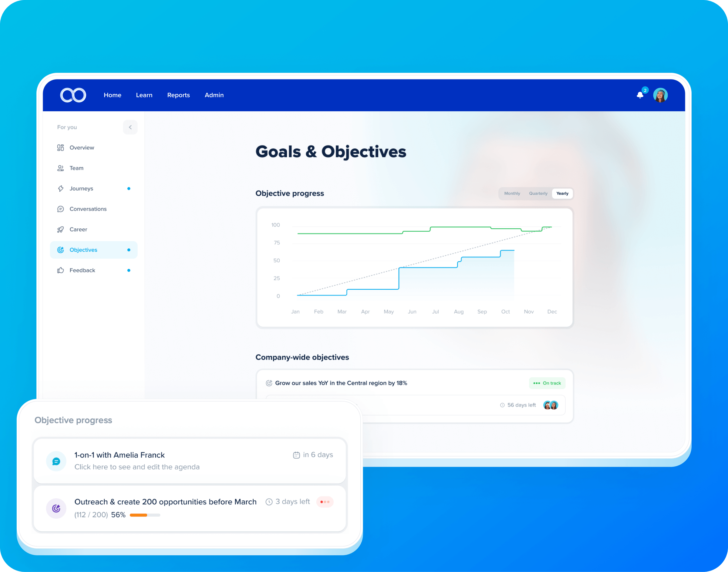Image resolution: width=728 pixels, height=572 pixels.
Task: Expand the Grow sales YoY objective
Action: pos(359,383)
